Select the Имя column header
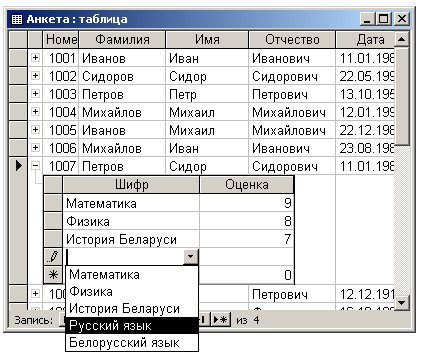The height and width of the screenshot is (360, 422). point(207,40)
